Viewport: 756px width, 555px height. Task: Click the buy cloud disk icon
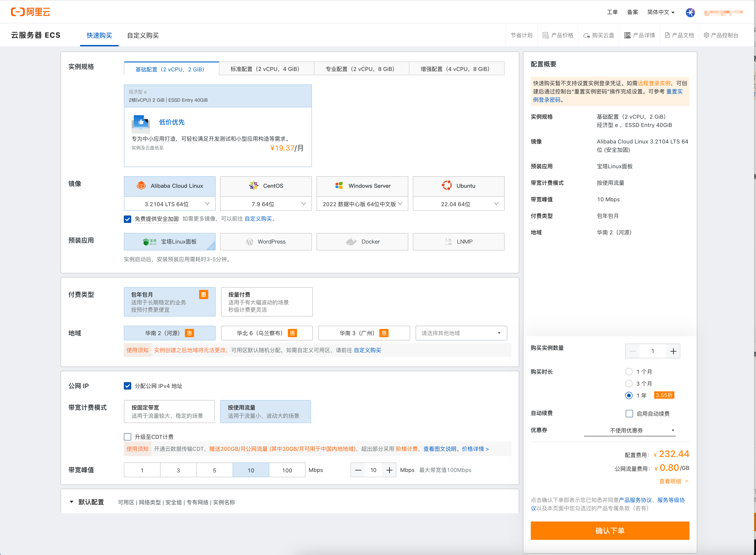point(586,35)
